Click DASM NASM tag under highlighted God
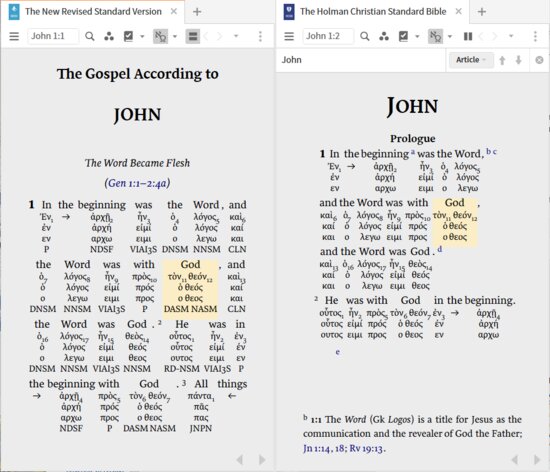550x472 pixels. [190, 309]
